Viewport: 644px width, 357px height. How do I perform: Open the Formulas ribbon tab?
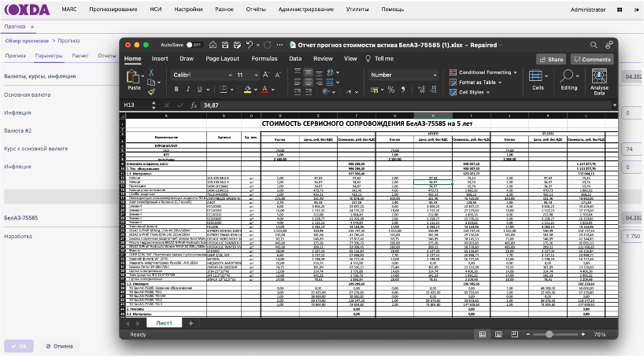265,59
